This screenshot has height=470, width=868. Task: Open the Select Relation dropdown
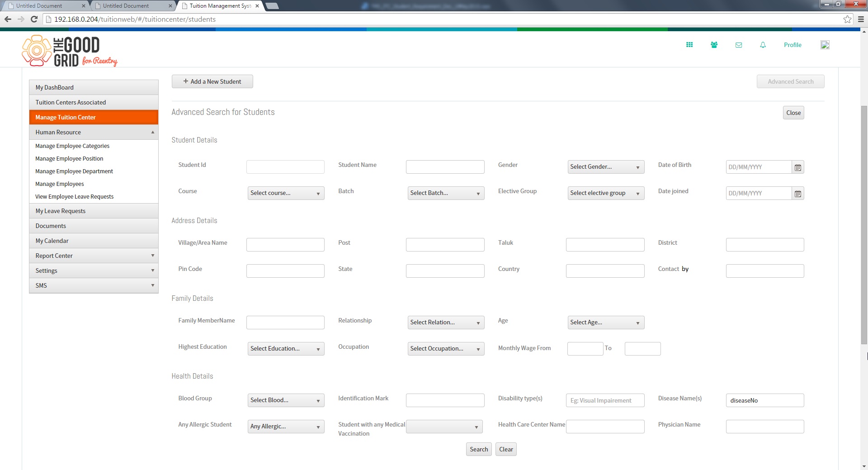(x=446, y=323)
